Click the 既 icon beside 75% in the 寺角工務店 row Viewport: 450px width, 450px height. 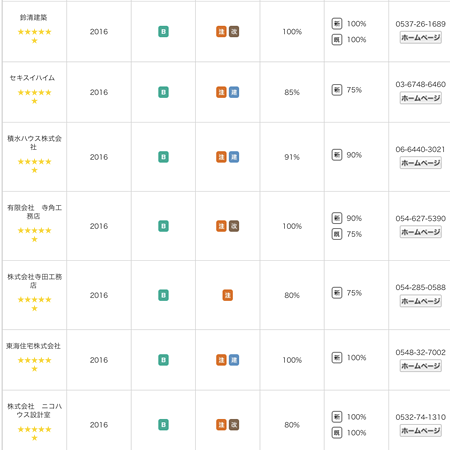(x=337, y=234)
